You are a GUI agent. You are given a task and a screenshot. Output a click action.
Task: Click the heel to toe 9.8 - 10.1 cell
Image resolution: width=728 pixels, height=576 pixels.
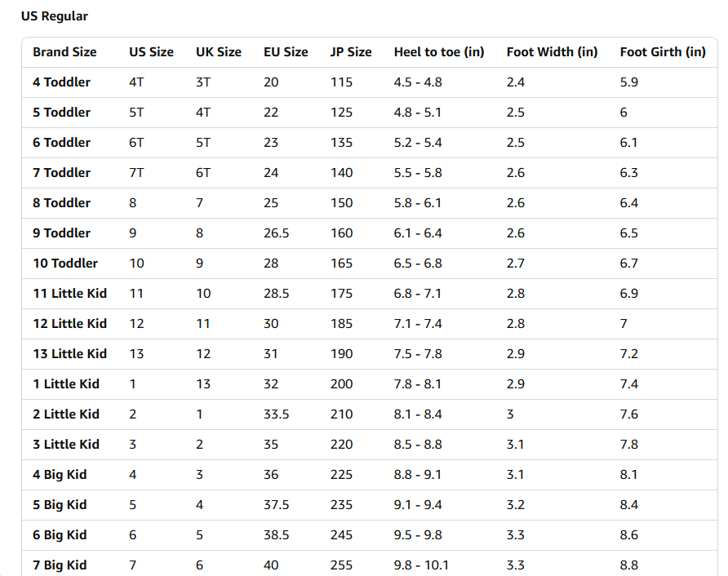coord(421,565)
